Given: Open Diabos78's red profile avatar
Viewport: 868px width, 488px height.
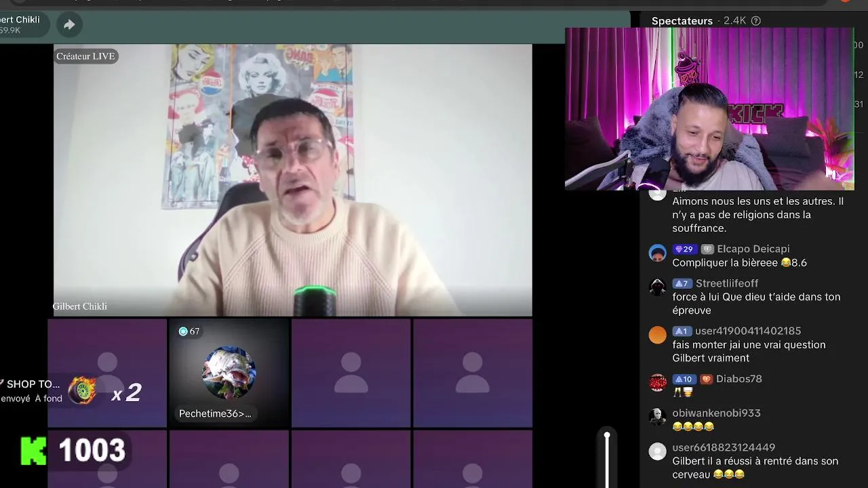Looking at the screenshot, I should 657,382.
